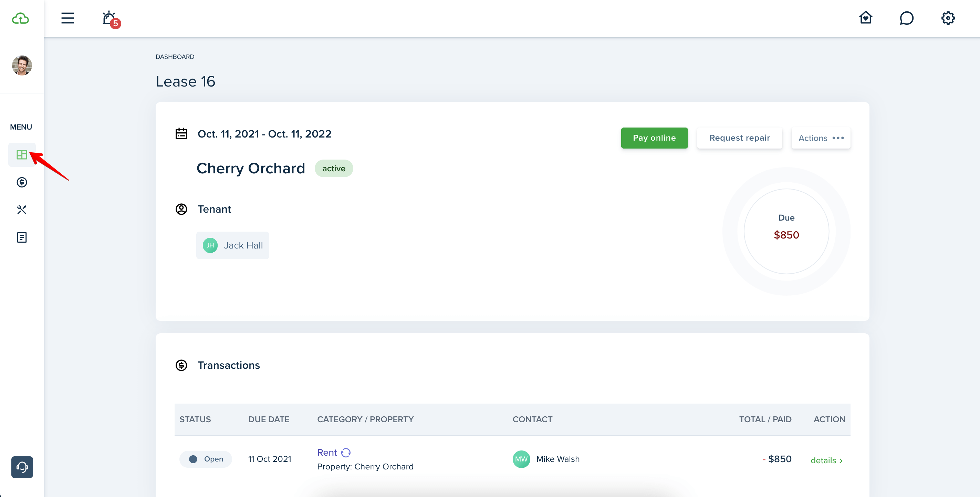This screenshot has width=980, height=497.
Task: Click the user profile avatar
Action: pyautogui.click(x=22, y=65)
